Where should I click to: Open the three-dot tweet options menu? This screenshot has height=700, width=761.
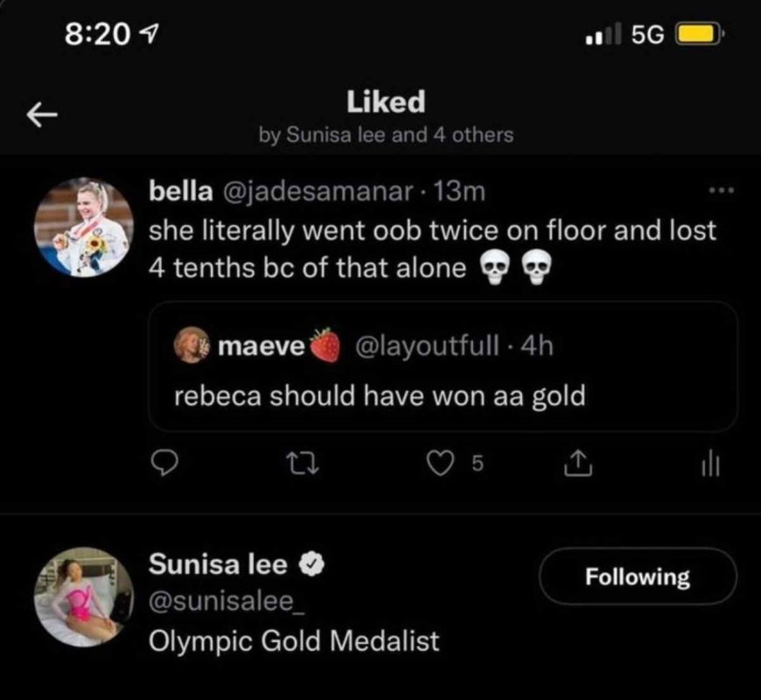[722, 190]
